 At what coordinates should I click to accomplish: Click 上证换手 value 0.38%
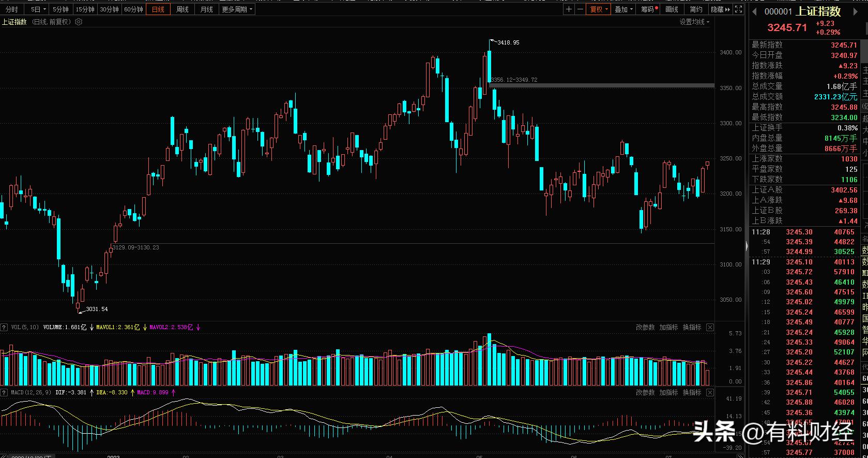848,128
